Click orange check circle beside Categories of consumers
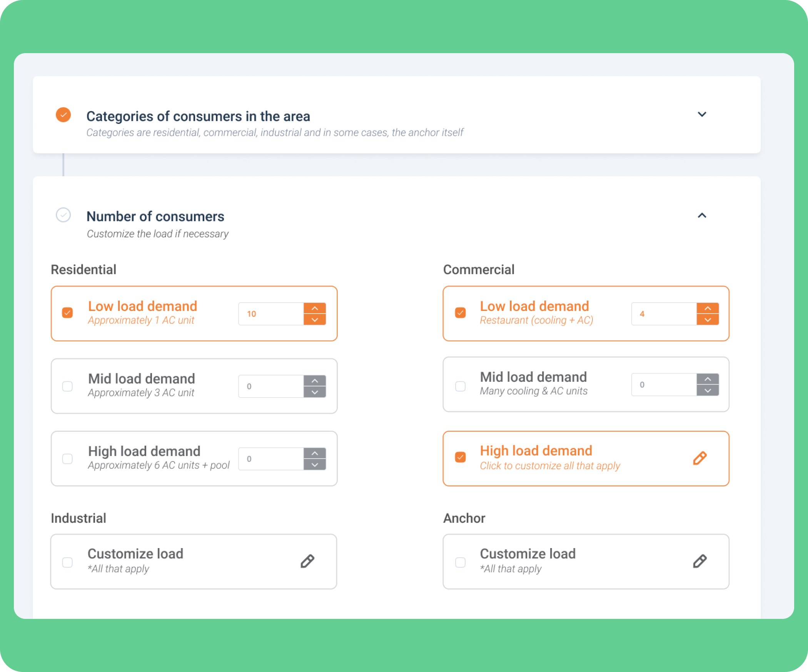 click(63, 115)
